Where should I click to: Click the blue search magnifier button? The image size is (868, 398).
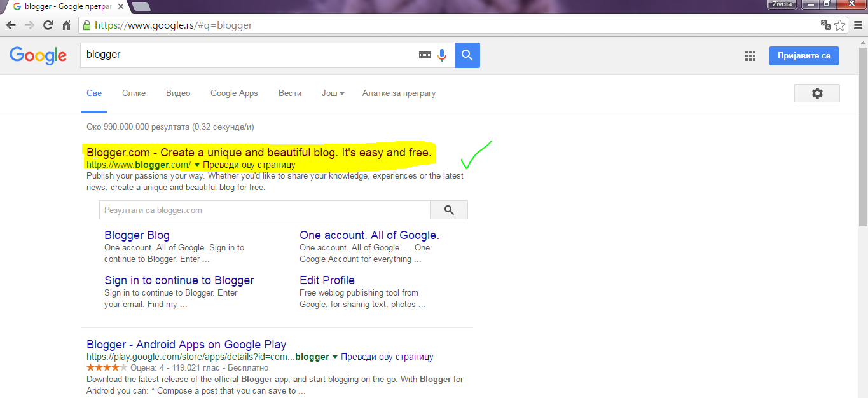point(467,55)
